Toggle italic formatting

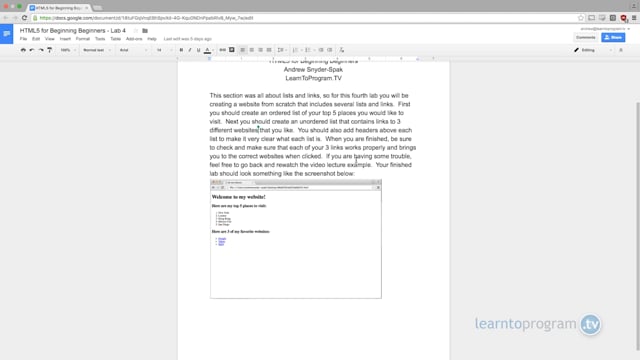coord(190,50)
